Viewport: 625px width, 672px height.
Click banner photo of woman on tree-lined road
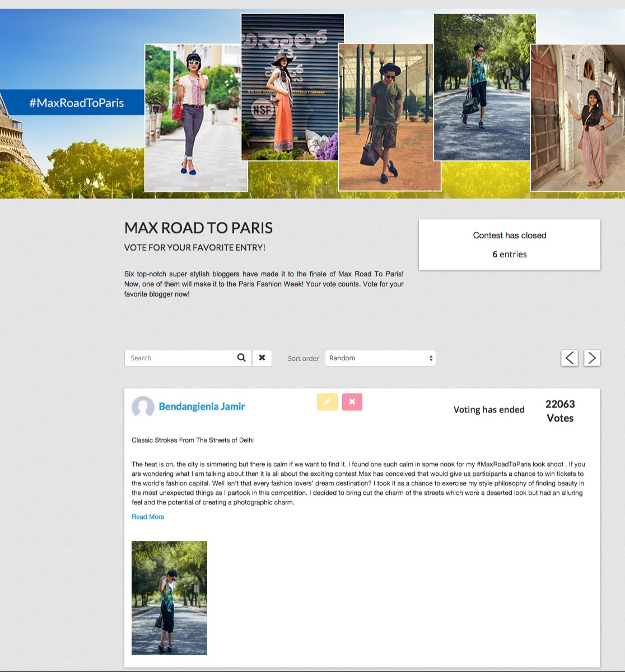pyautogui.click(x=484, y=87)
